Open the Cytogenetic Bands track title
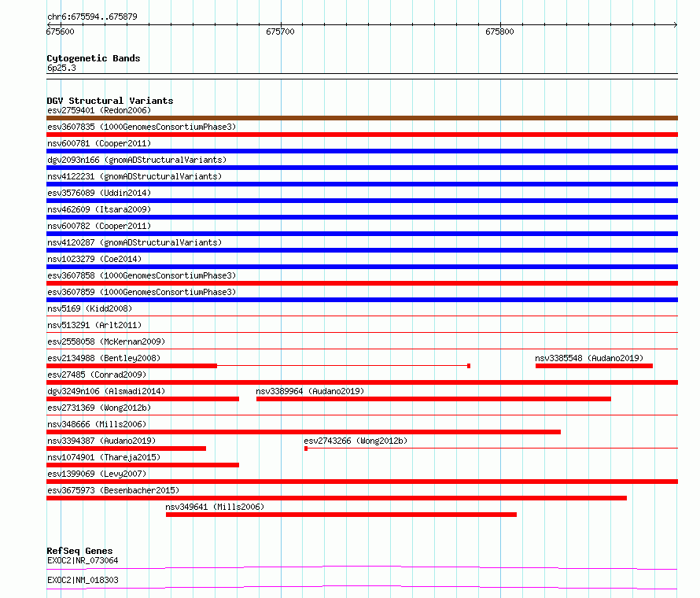Image resolution: width=700 pixels, height=598 pixels. coord(94,58)
